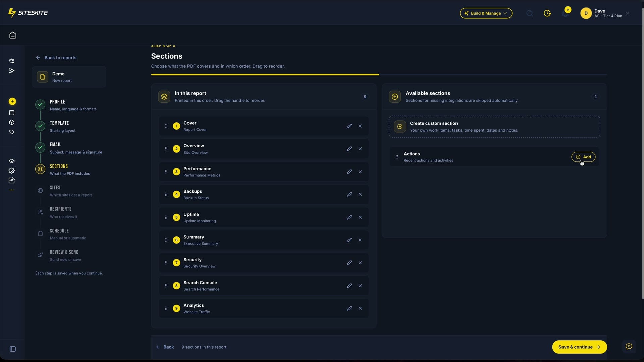Open the AI sparkle icon in sidebar
The image size is (644, 362).
tap(12, 71)
